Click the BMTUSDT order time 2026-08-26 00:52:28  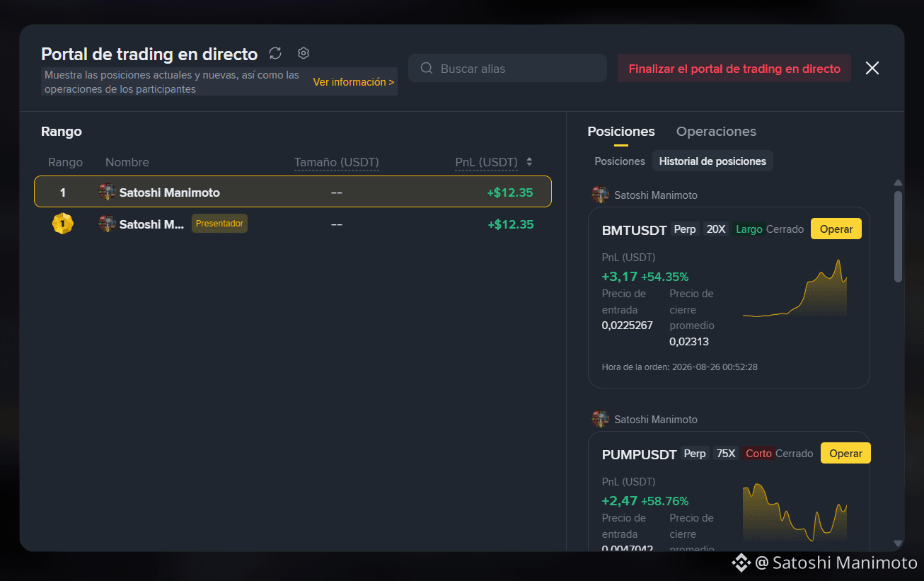[715, 367]
